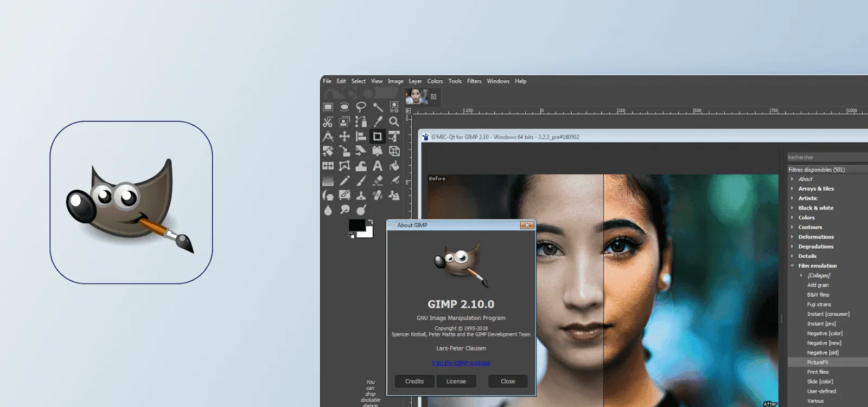Select the Foreground Select tool

coord(344,121)
